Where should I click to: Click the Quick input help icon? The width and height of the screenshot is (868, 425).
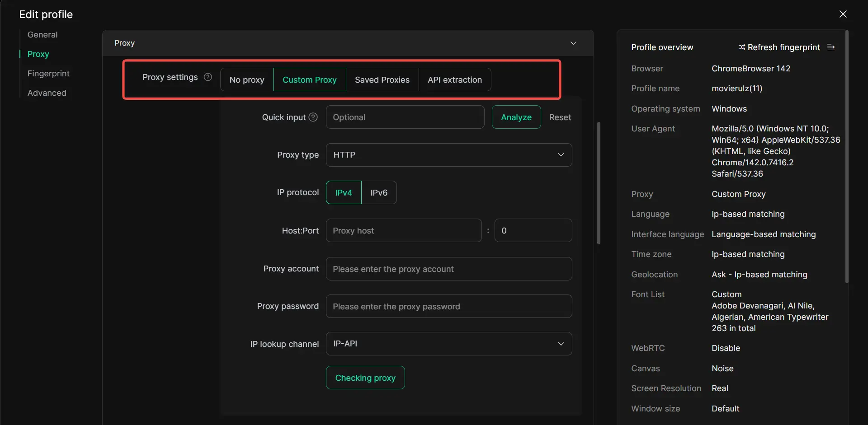[313, 117]
